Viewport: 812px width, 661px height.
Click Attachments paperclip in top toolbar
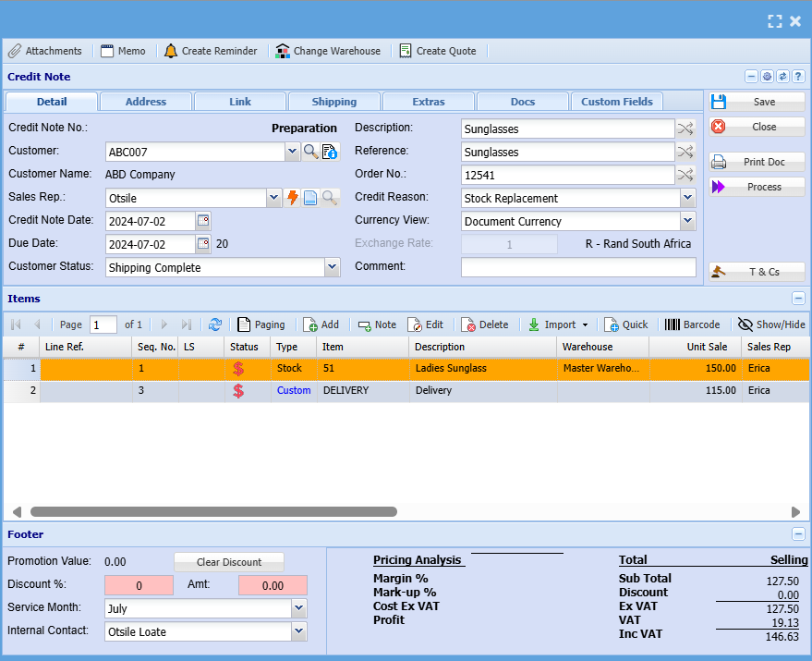click(15, 51)
